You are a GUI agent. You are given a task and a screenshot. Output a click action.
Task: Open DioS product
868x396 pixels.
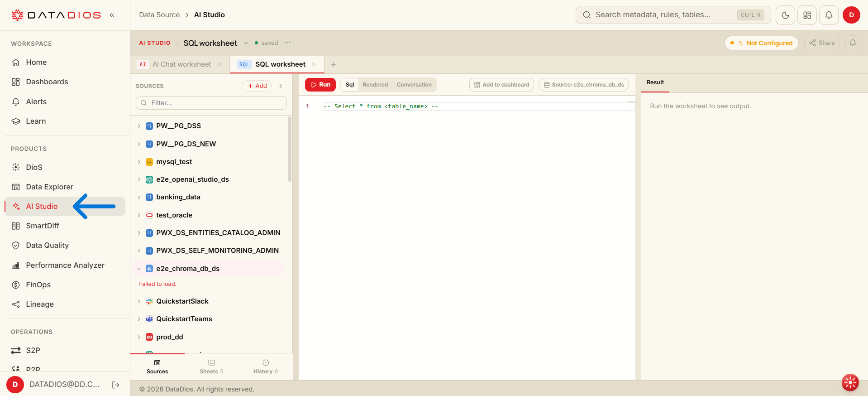[65, 167]
